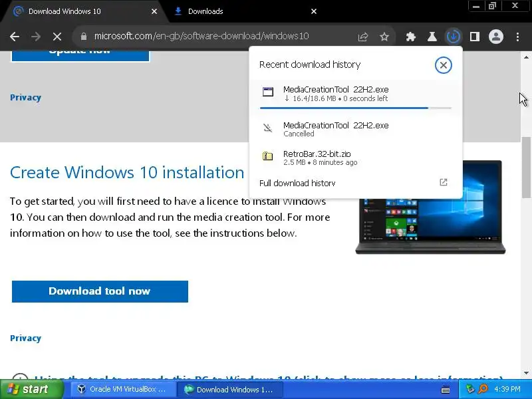This screenshot has height=399, width=532.
Task: Switch to Oracle VM VirtualBox taskbar item
Action: point(122,389)
